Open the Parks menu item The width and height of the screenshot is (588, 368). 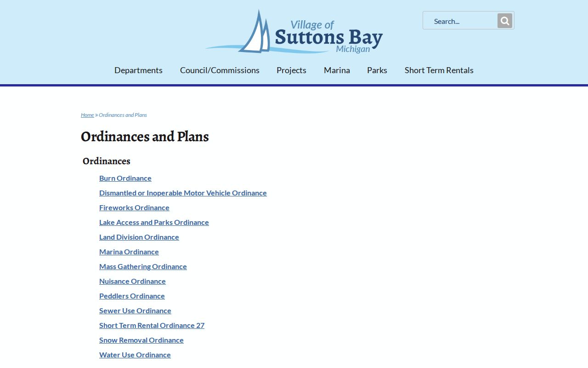(377, 70)
